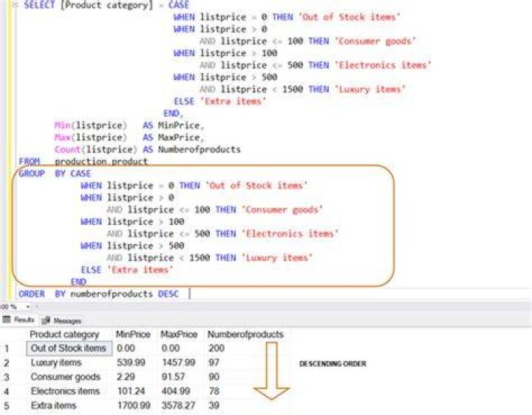Click the MaxPrice cell showing 3578.27

point(179,405)
